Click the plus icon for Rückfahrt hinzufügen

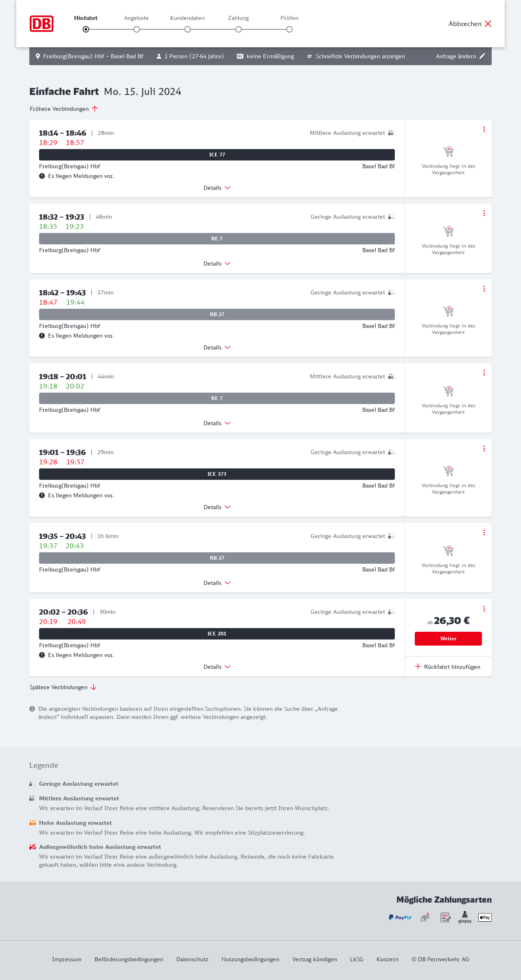[418, 667]
